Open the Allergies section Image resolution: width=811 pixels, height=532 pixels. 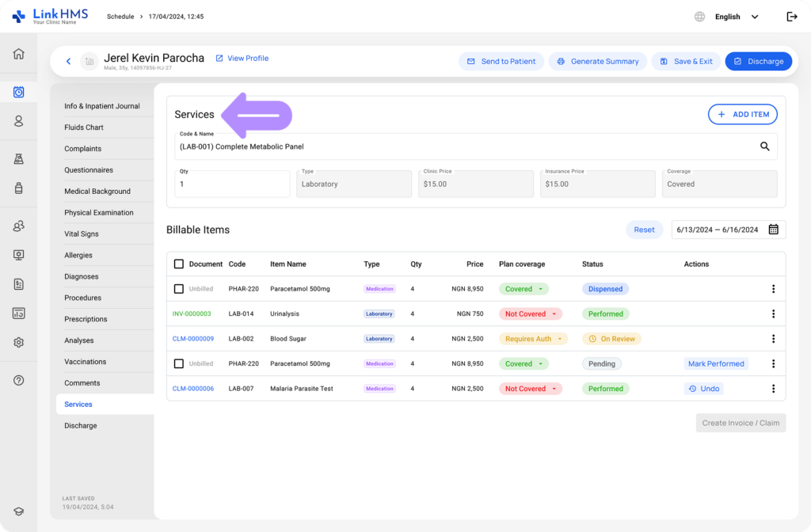point(78,256)
